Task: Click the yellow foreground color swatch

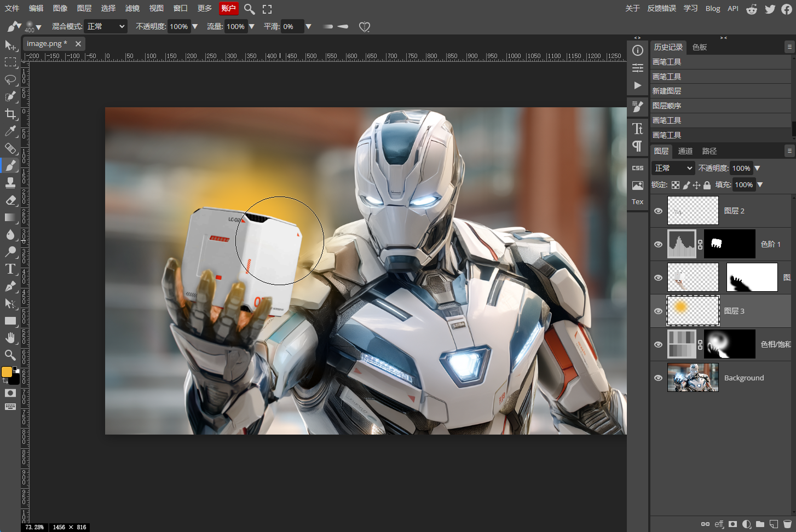Action: [x=7, y=372]
